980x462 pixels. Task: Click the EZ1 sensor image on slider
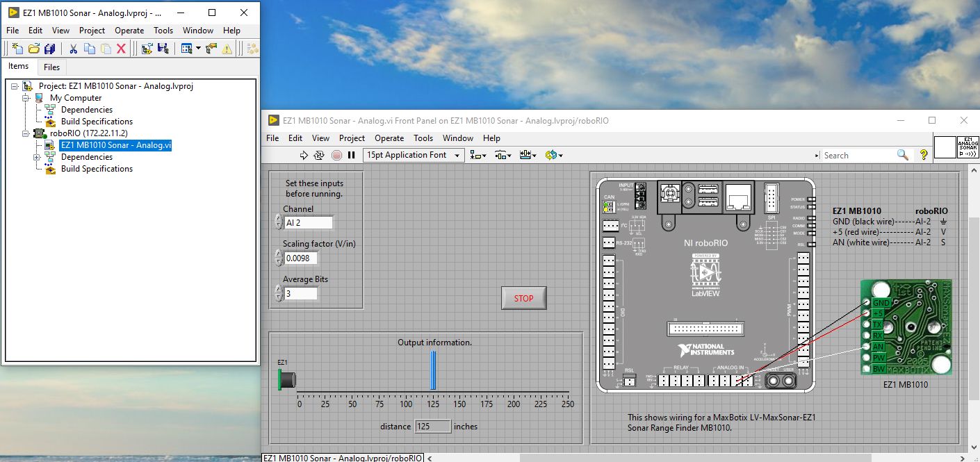286,379
